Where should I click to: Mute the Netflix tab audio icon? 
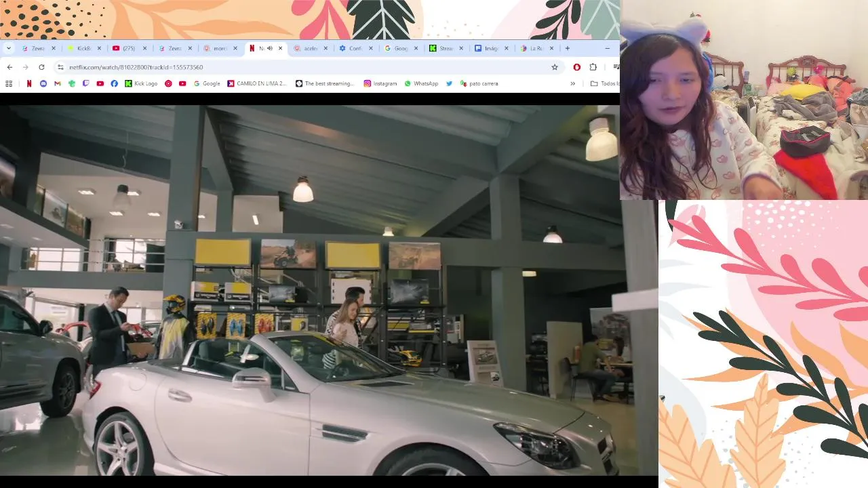(x=270, y=48)
